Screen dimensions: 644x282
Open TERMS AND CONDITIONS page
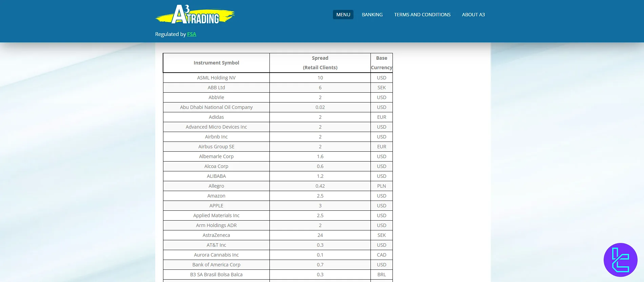click(x=422, y=15)
